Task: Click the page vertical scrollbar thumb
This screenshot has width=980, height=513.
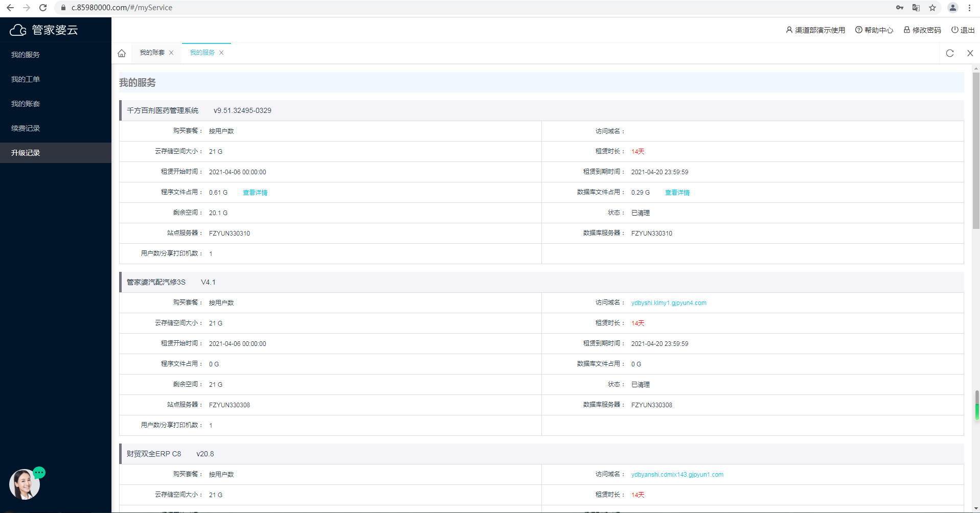Action: [975, 151]
